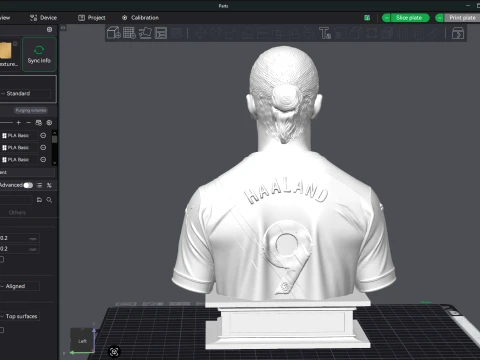Open the Aligned seam dropdown
Screen dimensions: 480x360
pos(20,286)
